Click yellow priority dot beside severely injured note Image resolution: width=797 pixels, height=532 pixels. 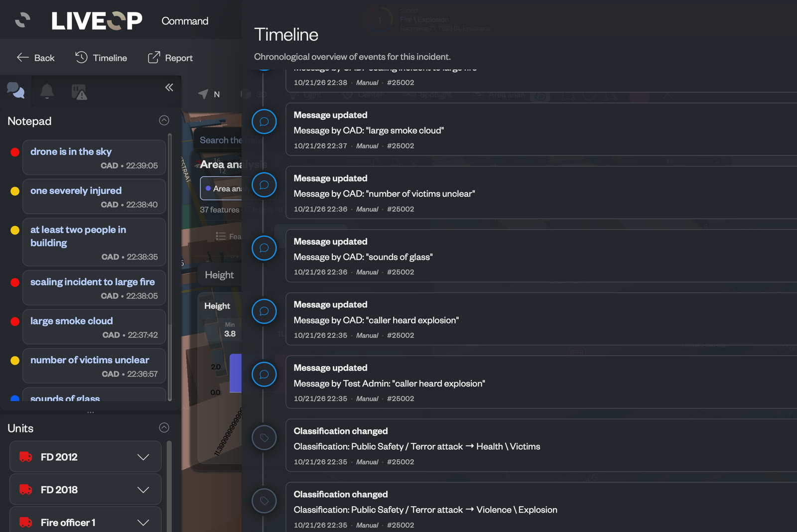15,191
